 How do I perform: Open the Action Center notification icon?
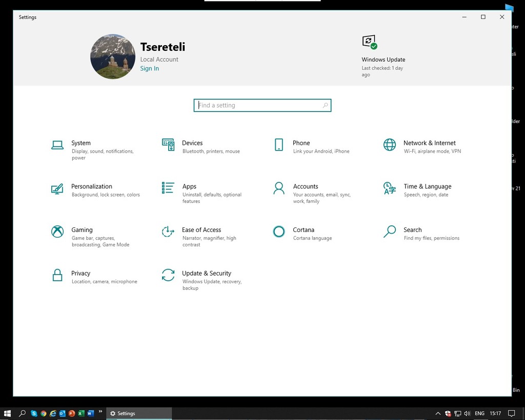tap(511, 414)
